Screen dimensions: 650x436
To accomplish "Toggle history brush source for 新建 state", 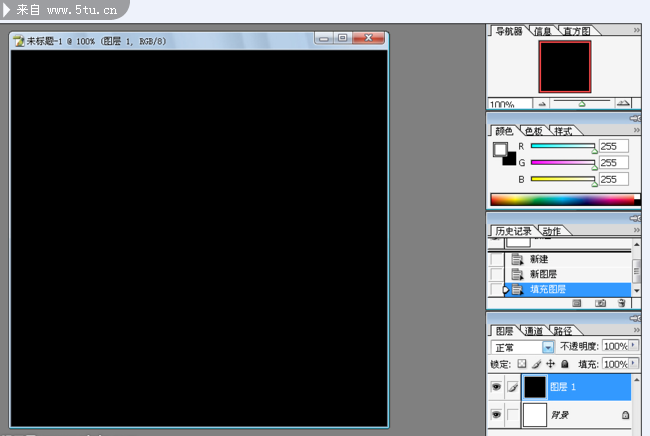I will (497, 259).
